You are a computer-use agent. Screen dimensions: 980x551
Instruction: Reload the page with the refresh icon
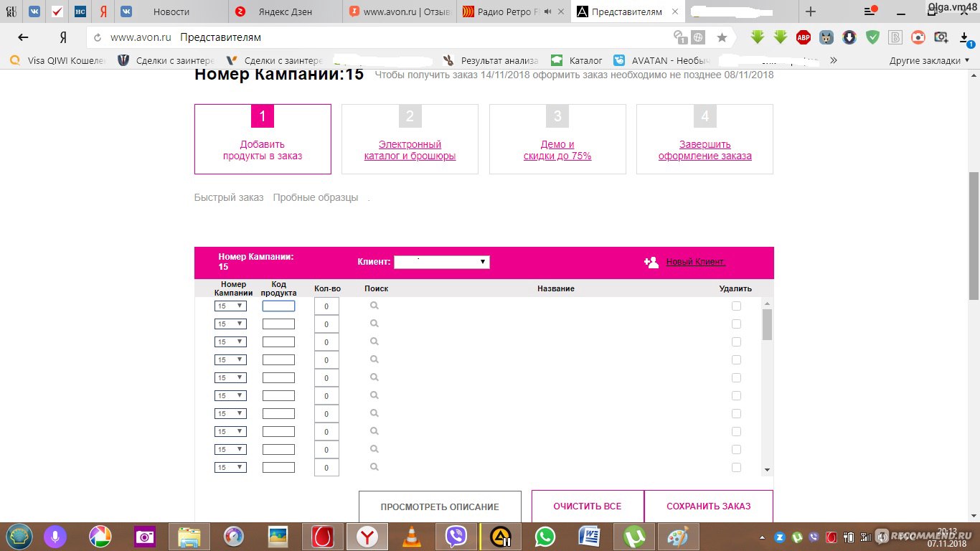click(98, 37)
